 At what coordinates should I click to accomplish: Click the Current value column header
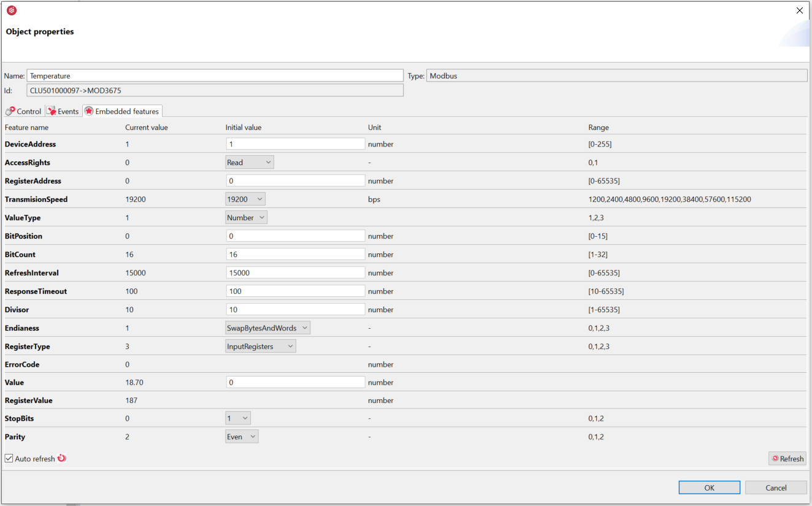(x=147, y=128)
